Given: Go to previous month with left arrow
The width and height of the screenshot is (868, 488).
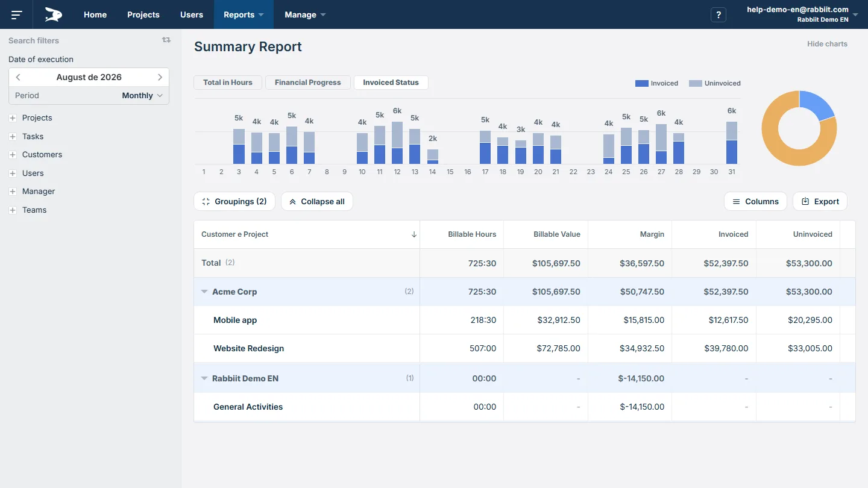Looking at the screenshot, I should pyautogui.click(x=18, y=77).
